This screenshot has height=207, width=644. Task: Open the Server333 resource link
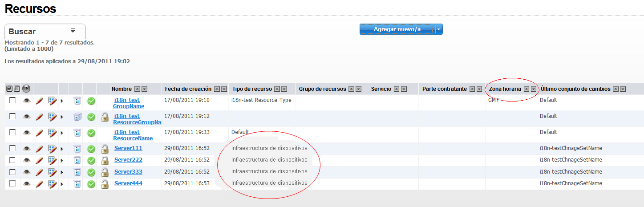coord(128,171)
